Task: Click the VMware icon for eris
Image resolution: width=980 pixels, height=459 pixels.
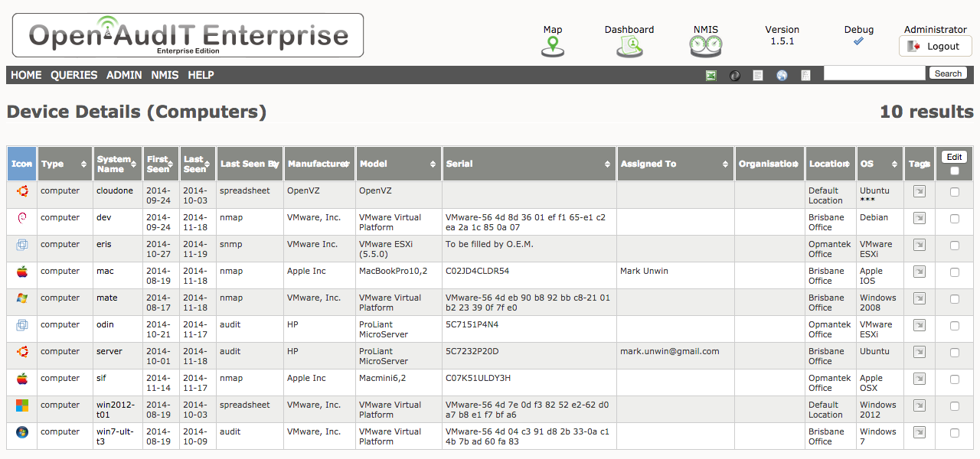Action: [22, 245]
